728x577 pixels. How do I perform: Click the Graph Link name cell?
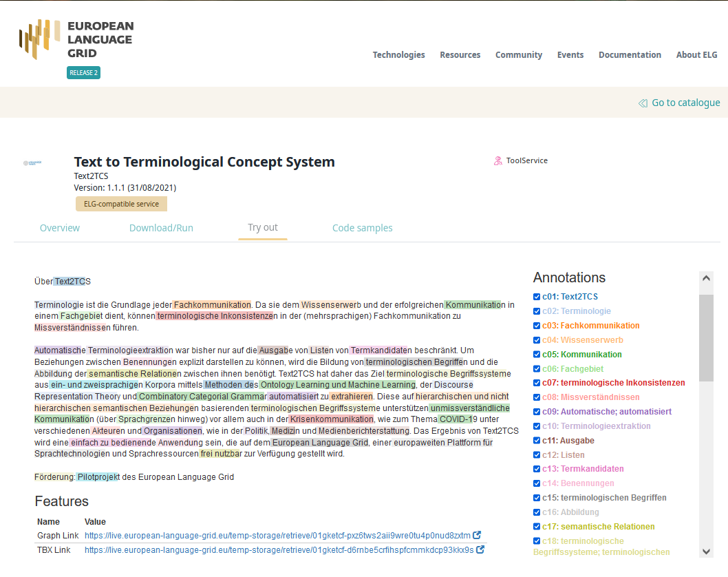point(58,535)
